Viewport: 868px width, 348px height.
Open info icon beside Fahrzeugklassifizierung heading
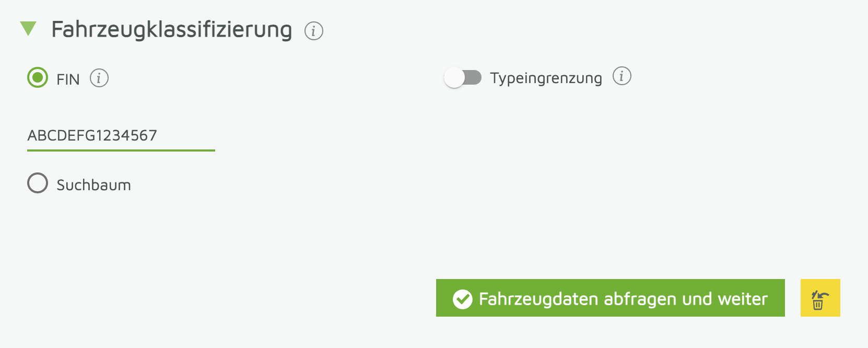(x=314, y=31)
